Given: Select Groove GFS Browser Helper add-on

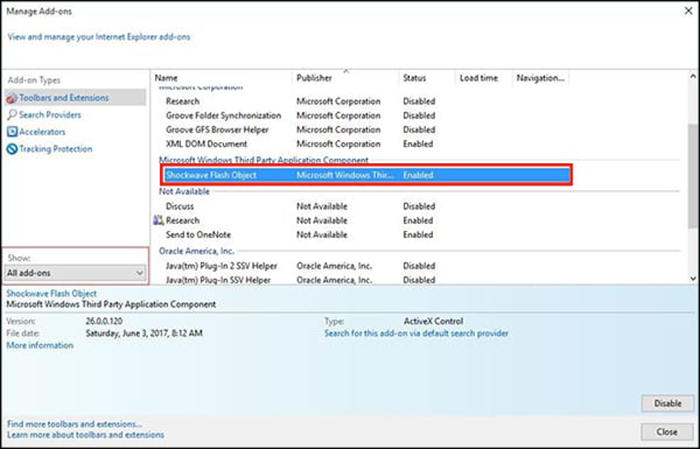Looking at the screenshot, I should (217, 130).
